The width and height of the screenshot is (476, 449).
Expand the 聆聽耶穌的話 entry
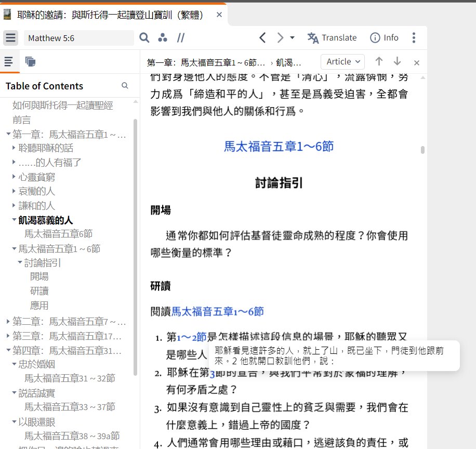coord(14,148)
